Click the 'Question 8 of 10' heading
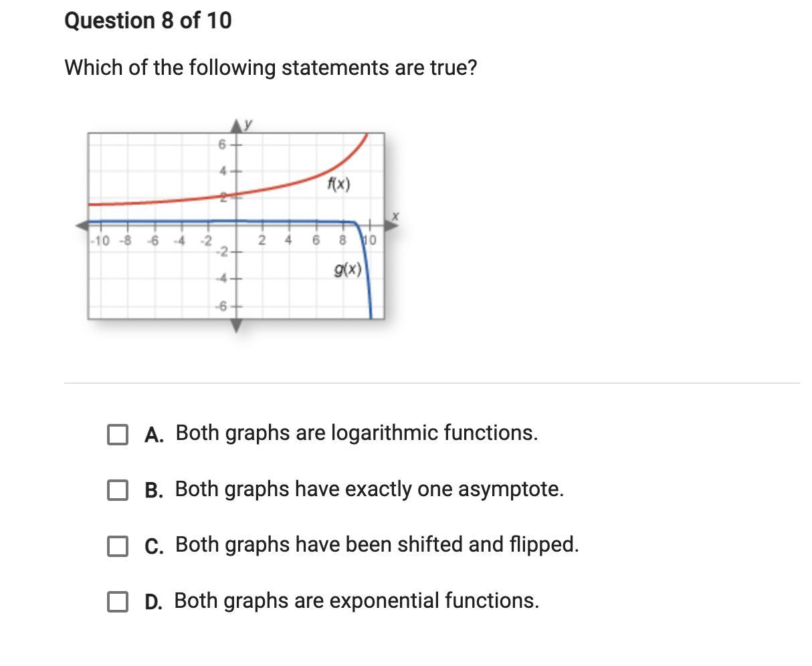This screenshot has height=666, width=812. (x=148, y=21)
